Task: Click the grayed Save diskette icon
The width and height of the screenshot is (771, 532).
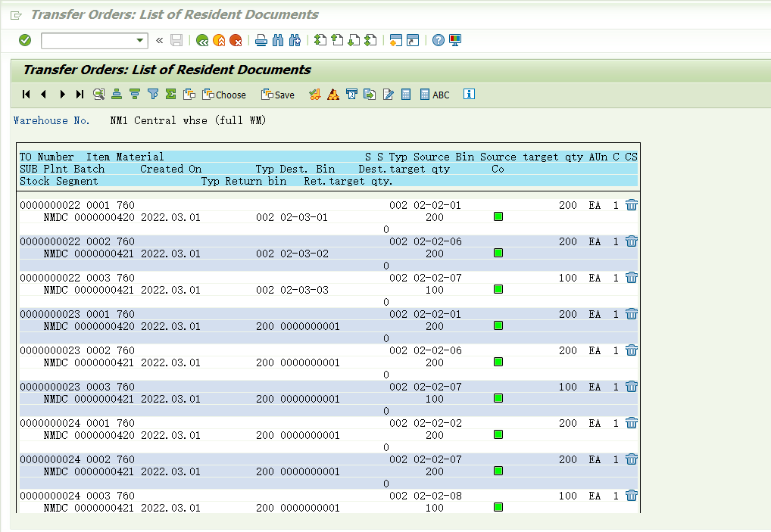Action: 176,40
